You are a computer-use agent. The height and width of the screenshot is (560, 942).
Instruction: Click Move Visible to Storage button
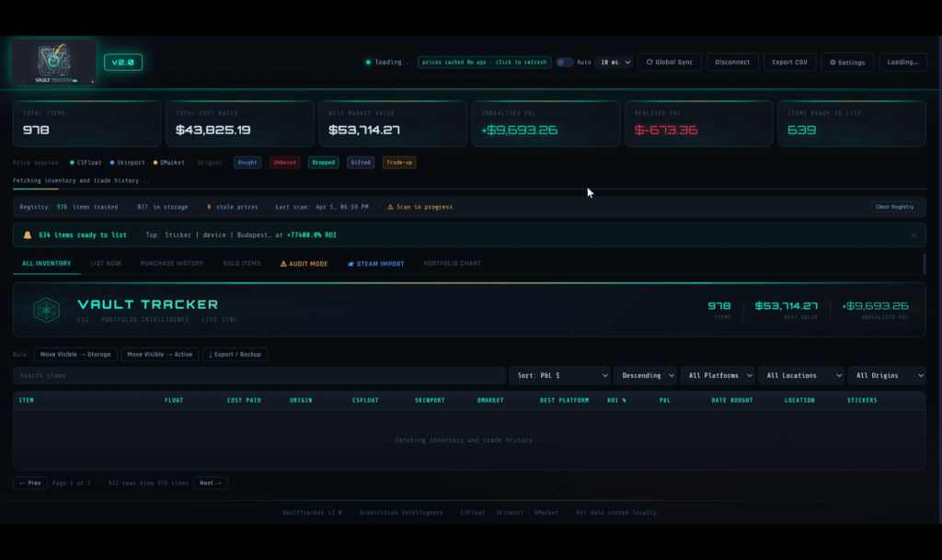coord(75,355)
